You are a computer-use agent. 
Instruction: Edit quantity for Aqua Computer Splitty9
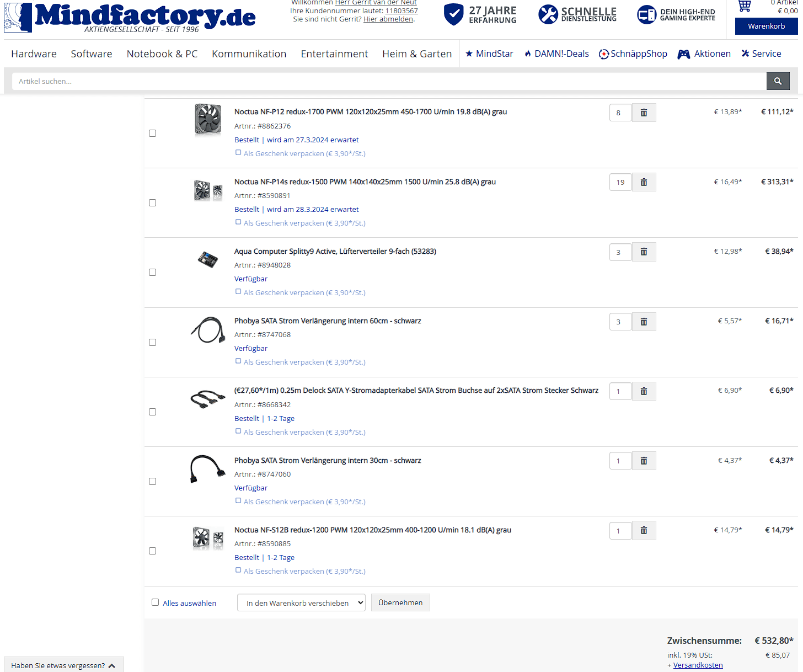[x=620, y=252]
